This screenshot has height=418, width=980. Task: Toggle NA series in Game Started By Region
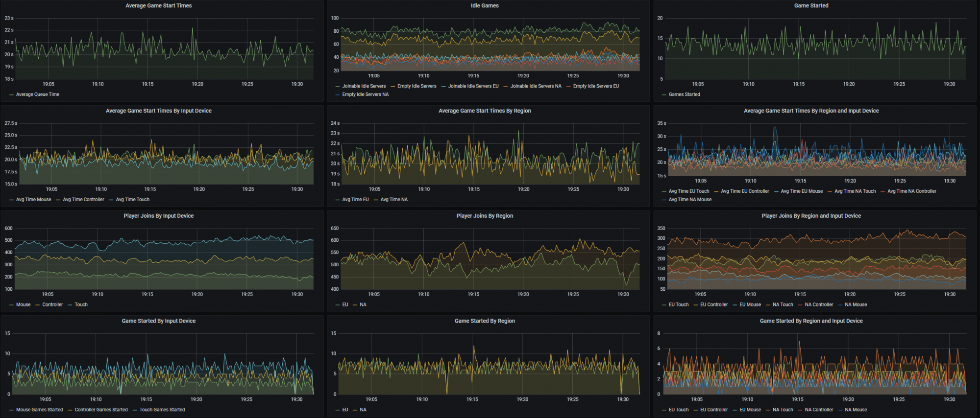coord(363,410)
